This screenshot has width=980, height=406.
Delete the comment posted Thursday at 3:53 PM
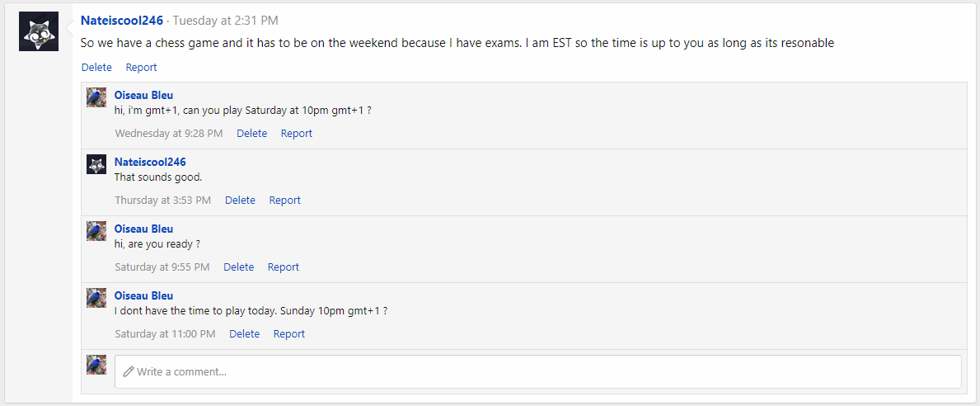(240, 201)
